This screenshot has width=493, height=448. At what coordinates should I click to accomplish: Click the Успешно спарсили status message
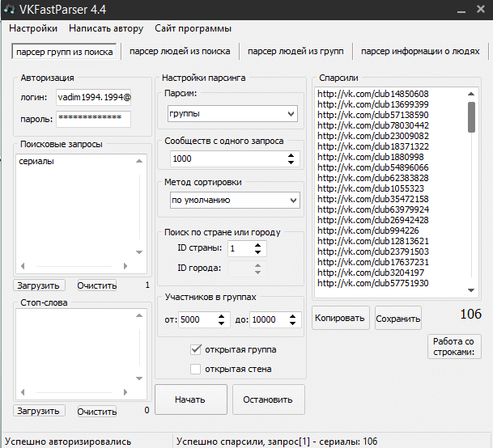277,442
